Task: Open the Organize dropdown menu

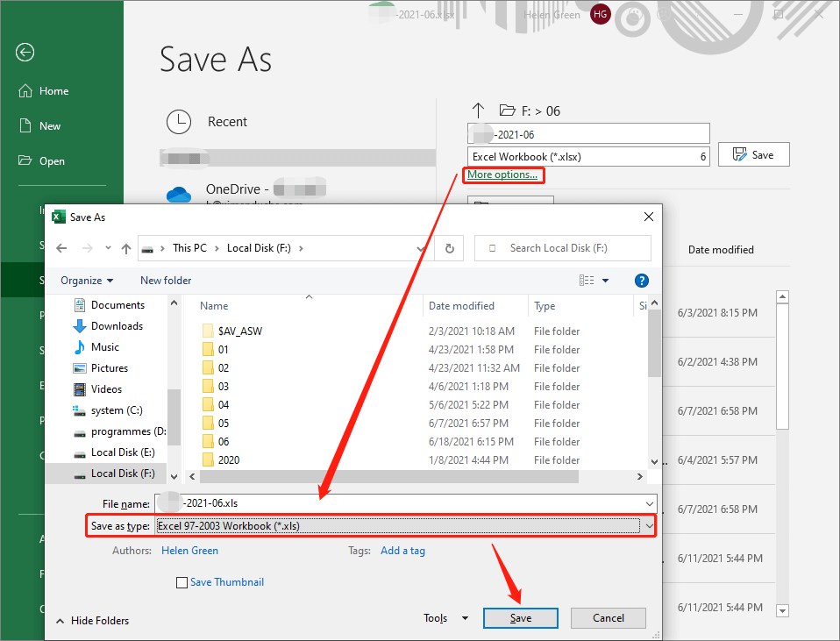Action: coord(87,281)
